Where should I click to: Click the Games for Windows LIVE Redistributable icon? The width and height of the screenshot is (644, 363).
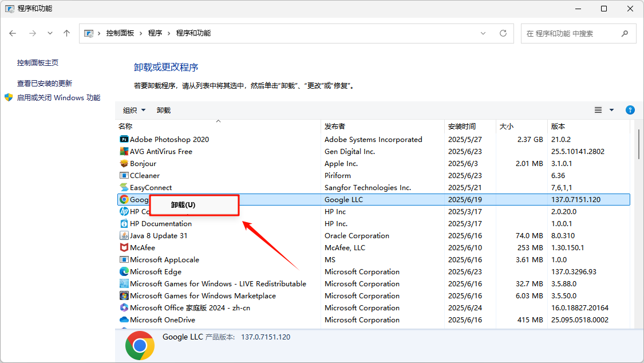pos(124,284)
